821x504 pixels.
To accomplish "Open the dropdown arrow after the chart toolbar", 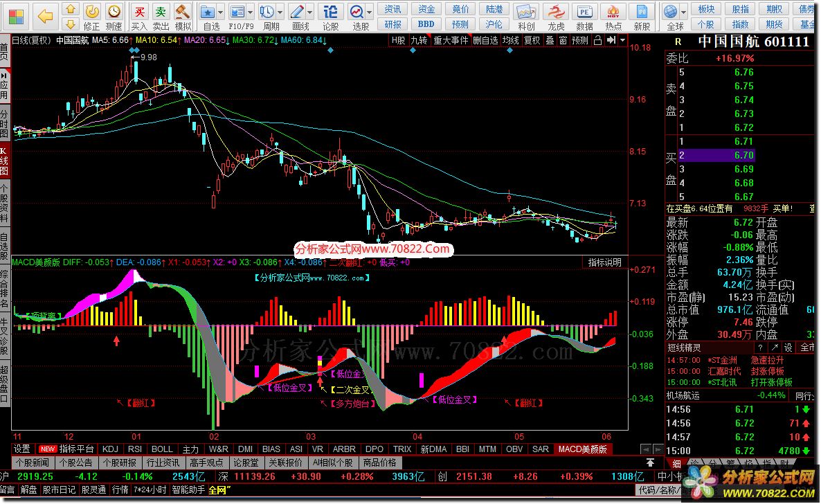I will coord(622,40).
